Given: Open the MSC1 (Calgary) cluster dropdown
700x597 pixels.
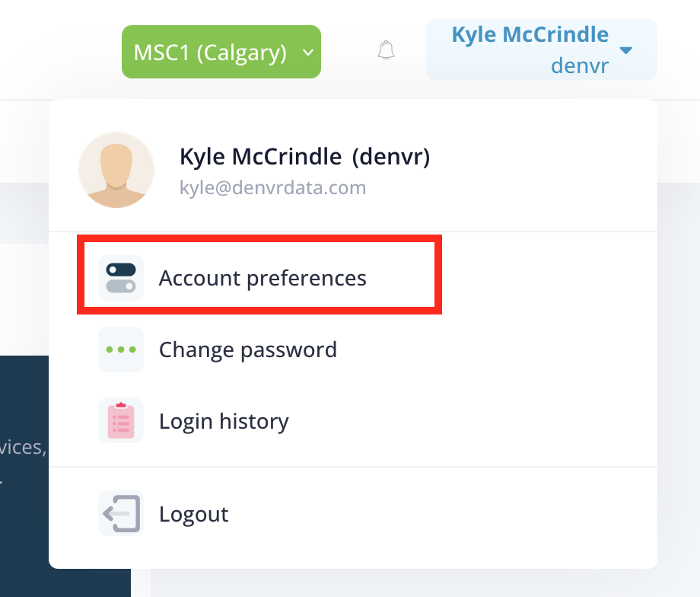Looking at the screenshot, I should pyautogui.click(x=221, y=52).
